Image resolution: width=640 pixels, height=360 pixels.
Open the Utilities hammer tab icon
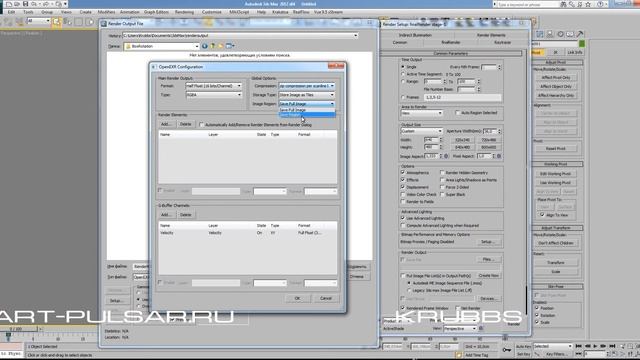click(580, 34)
